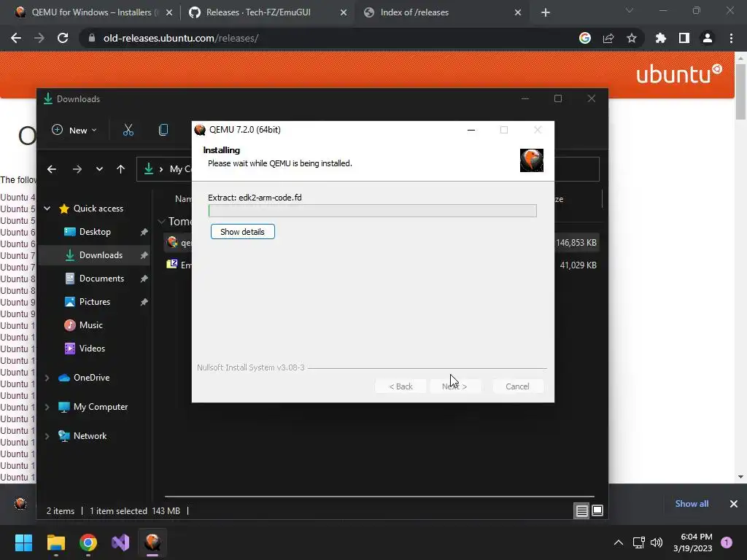
Task: Click Show all in Chrome downloads bar
Action: click(x=692, y=504)
